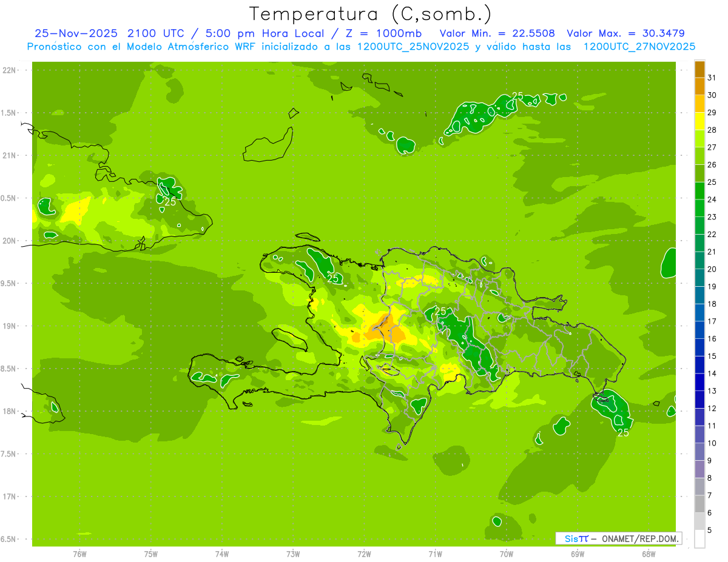Click the "74W" longitude axis label
The height and width of the screenshot is (562, 728).
[x=222, y=554]
